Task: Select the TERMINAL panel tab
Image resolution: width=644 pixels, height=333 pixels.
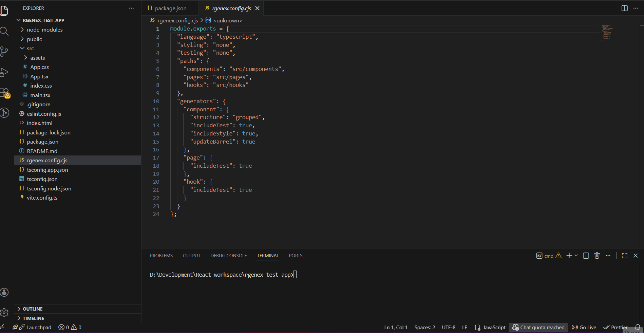Action: point(268,256)
